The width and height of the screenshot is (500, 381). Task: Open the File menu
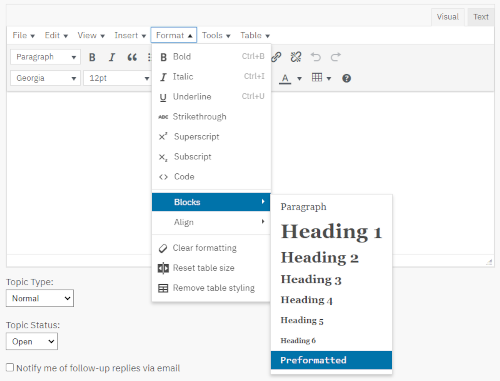click(23, 35)
